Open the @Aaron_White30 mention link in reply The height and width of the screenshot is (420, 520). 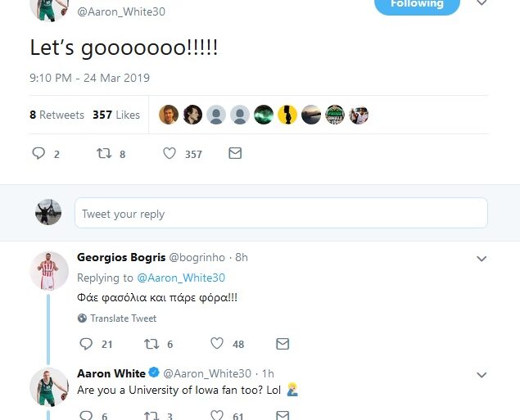(180, 278)
